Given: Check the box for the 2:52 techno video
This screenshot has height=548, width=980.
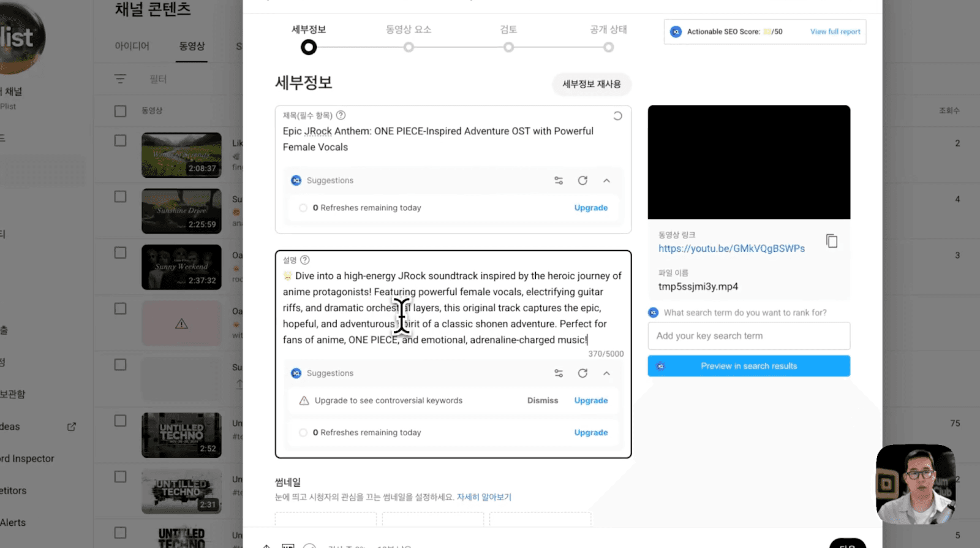Looking at the screenshot, I should tap(120, 421).
